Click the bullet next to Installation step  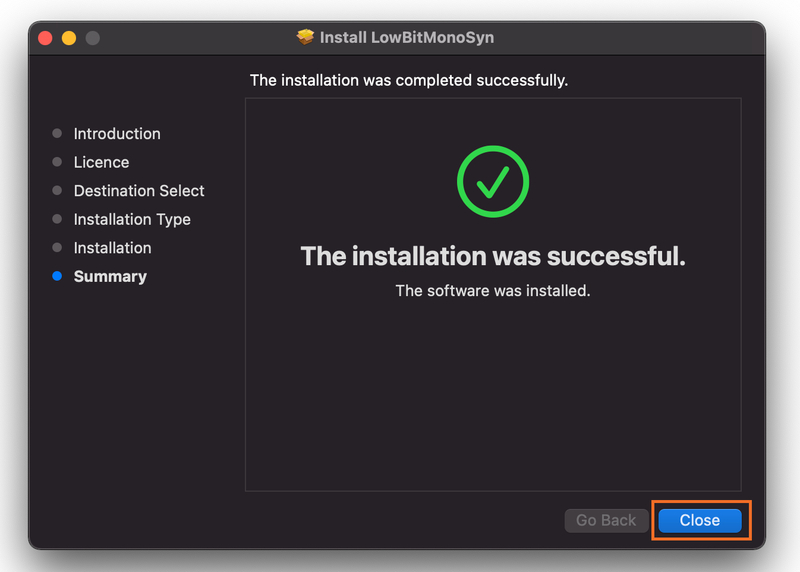click(57, 248)
